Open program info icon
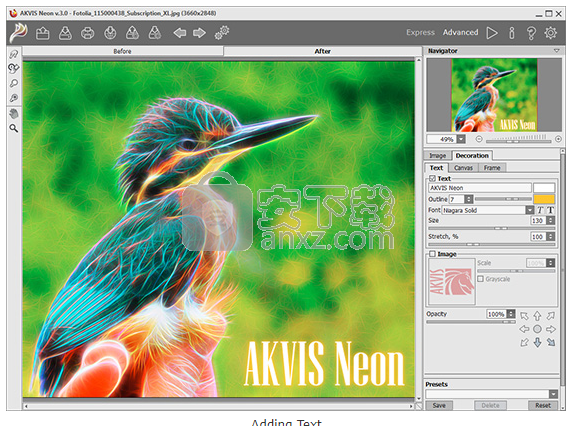Image resolution: width=581 pixels, height=426 pixels. (512, 33)
